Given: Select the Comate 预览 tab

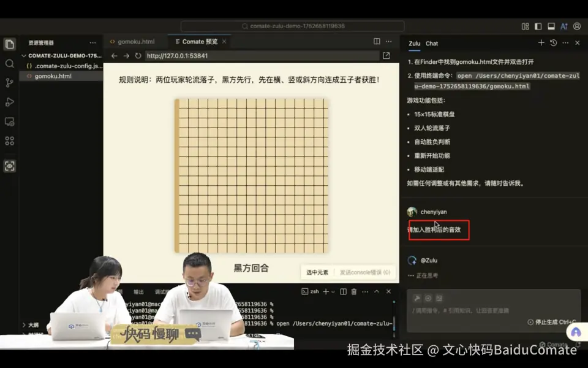Looking at the screenshot, I should click(x=198, y=42).
